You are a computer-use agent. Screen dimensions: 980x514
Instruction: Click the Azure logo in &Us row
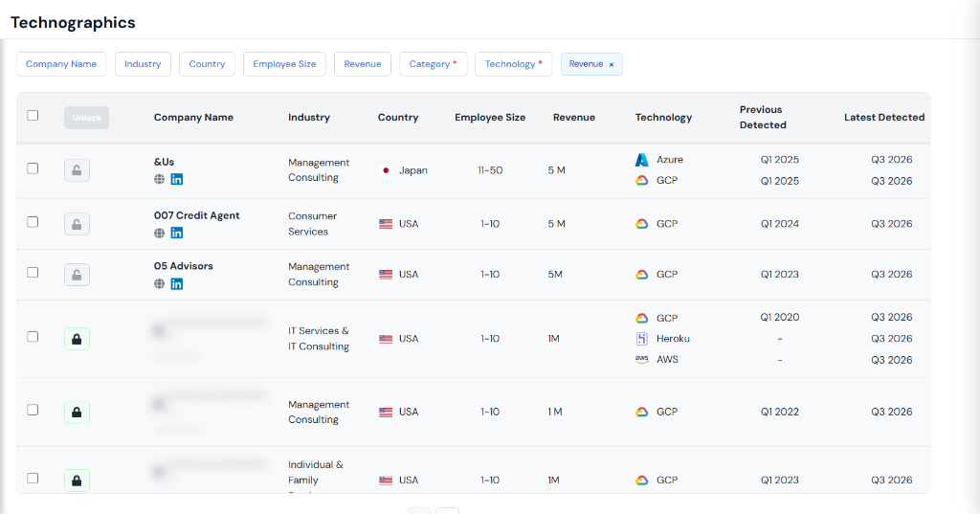(x=642, y=160)
